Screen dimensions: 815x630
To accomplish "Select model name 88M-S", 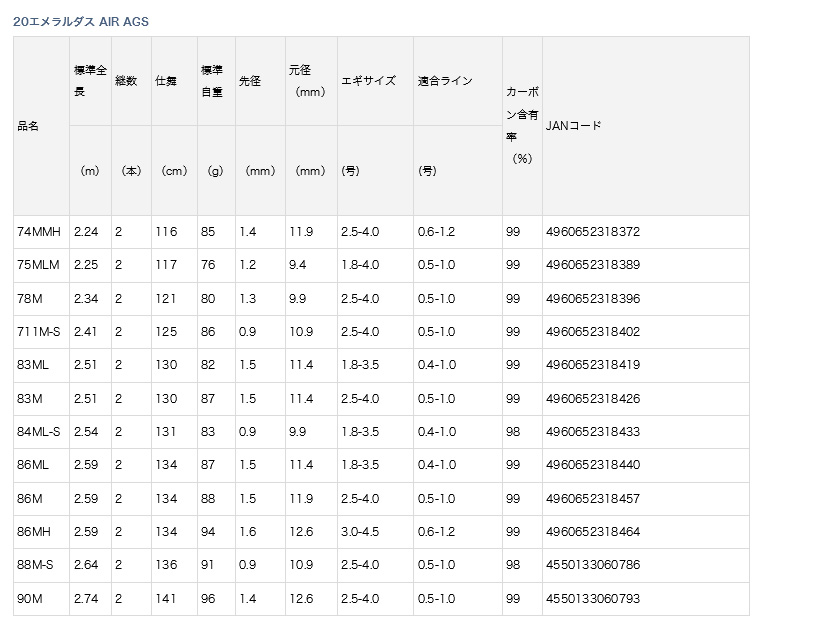I will (x=35, y=565).
